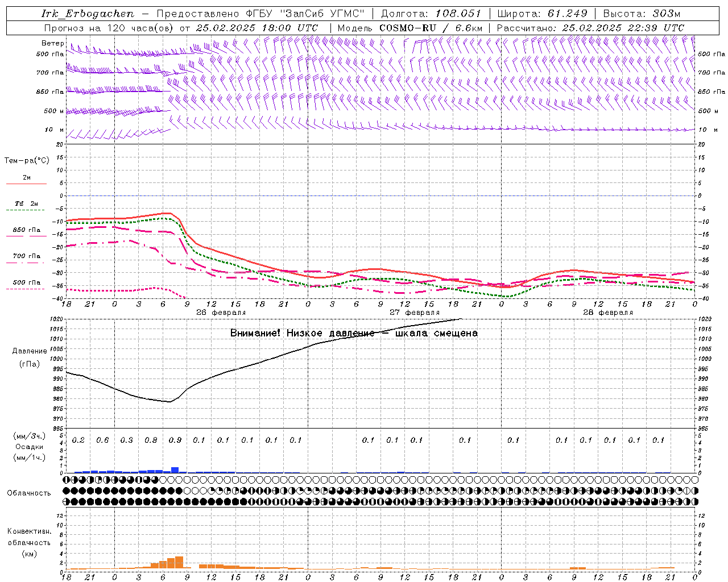This screenshot has width=728, height=582.
Task: Click the 27 февраля date label
Action: point(414,313)
